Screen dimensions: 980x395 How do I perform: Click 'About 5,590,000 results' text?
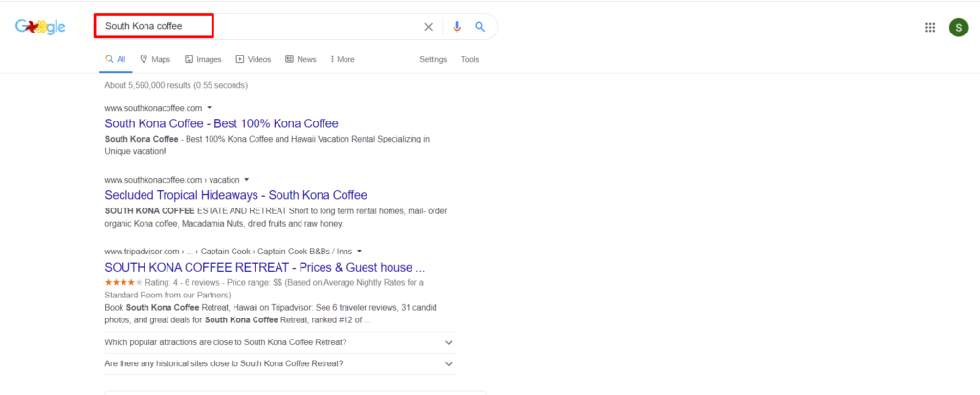pyautogui.click(x=176, y=85)
